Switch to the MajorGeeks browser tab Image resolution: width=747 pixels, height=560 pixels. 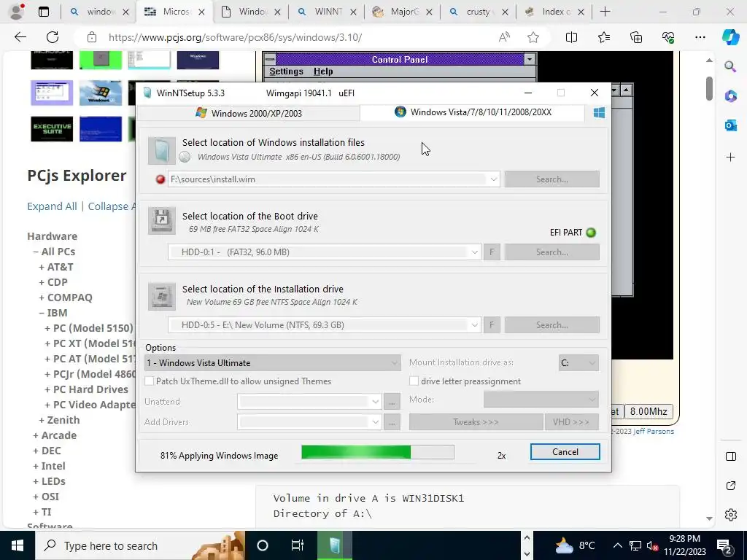tap(402, 12)
